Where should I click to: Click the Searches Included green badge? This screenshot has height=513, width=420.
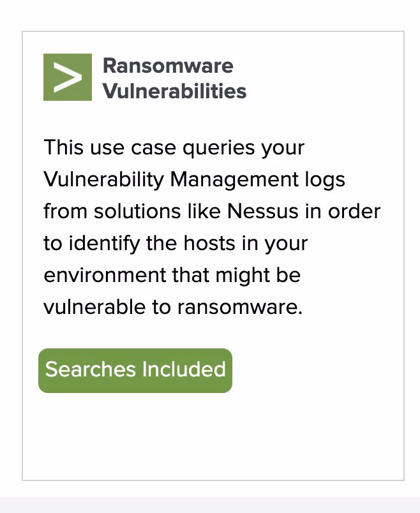tap(135, 370)
